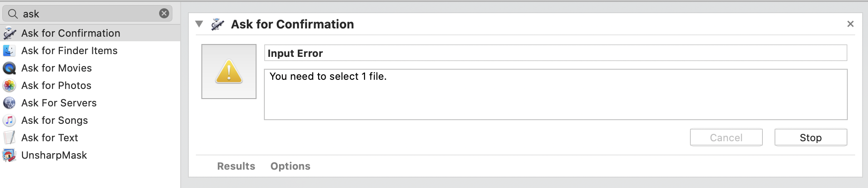Viewport: 868px width, 188px height.
Task: Click the Photos icon beside Ask for Photos
Action: (9, 86)
